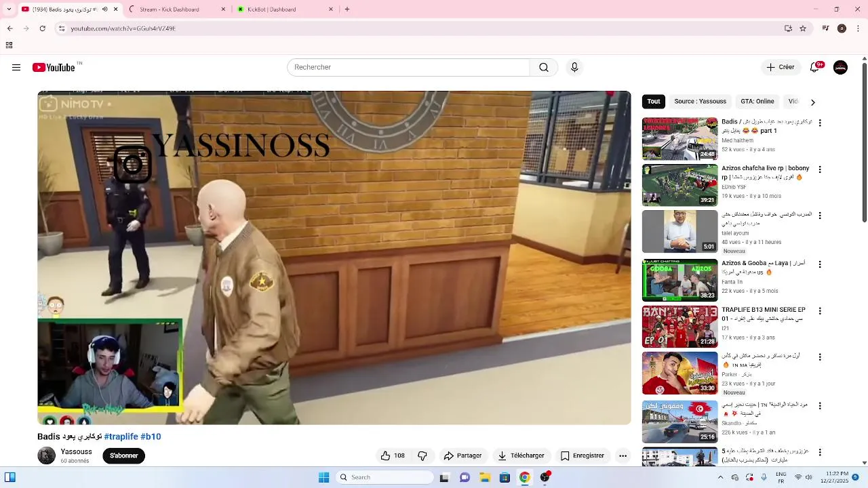The height and width of the screenshot is (488, 868).
Task: Open OBS Studio from taskbar
Action: pyautogui.click(x=545, y=477)
